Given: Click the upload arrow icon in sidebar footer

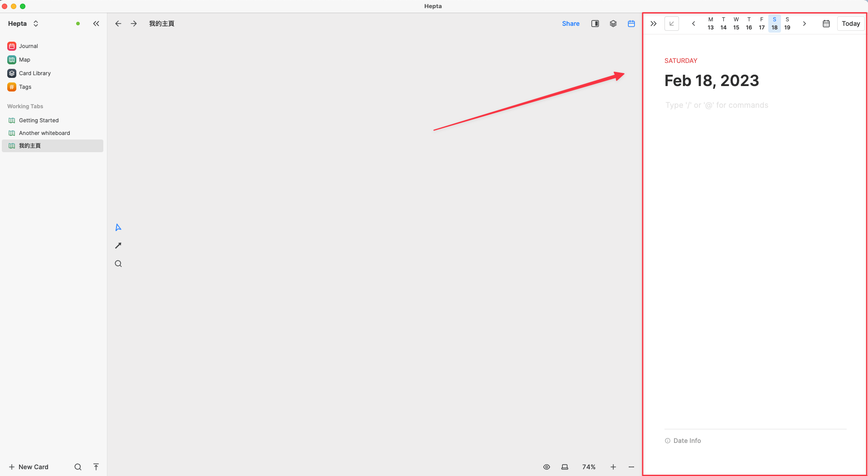Looking at the screenshot, I should (96, 467).
